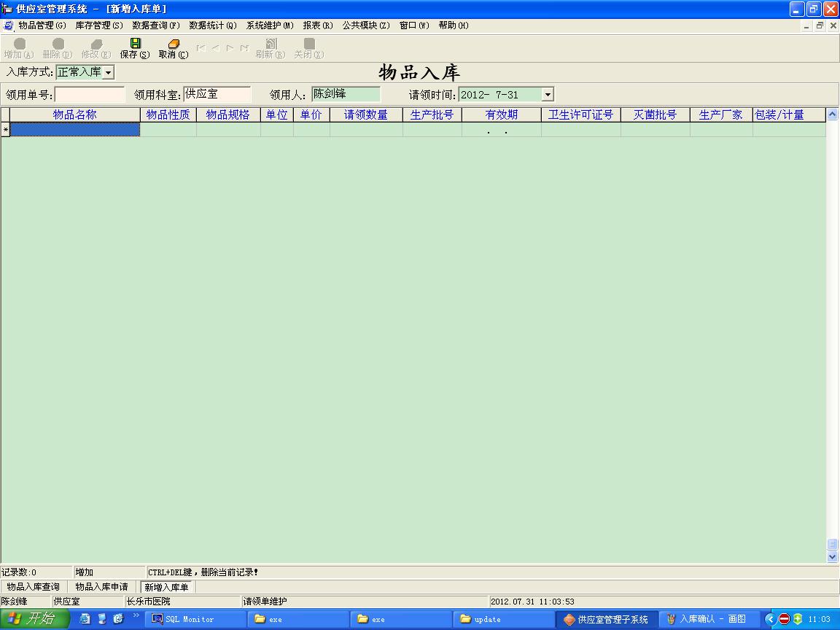The width and height of the screenshot is (840, 630).
Task: Go to last record navigation arrow
Action: click(244, 48)
